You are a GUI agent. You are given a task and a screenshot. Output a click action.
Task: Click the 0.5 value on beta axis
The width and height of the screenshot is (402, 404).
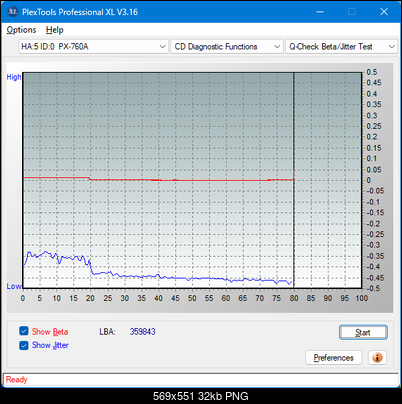click(372, 72)
